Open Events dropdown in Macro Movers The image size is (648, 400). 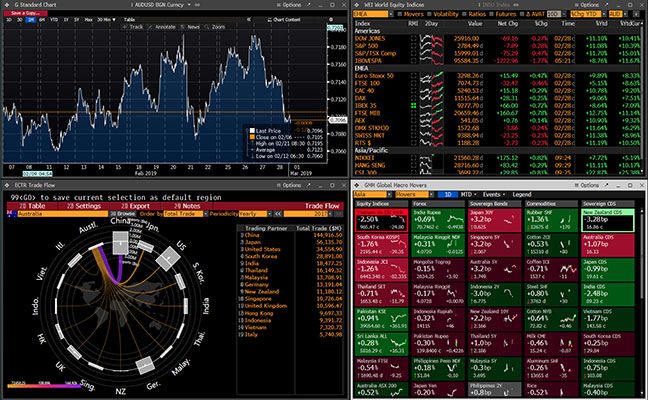(x=494, y=194)
